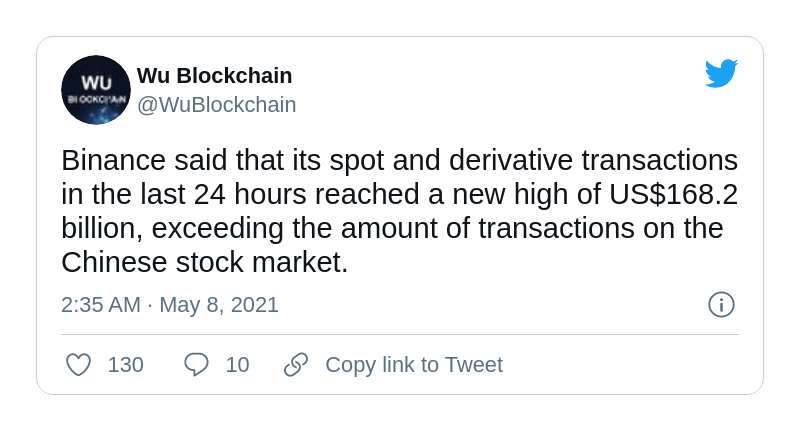Open the tweet via its body text
The image size is (800, 431).
[x=399, y=211]
